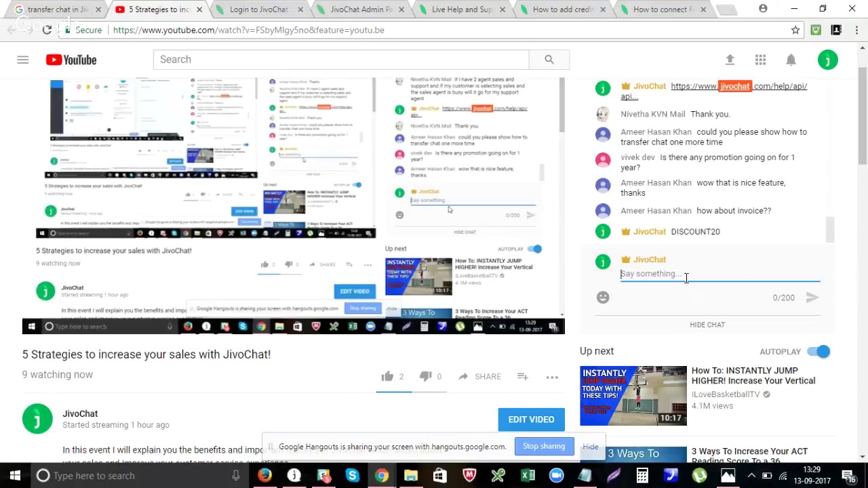Viewport: 868px width, 488px height.
Task: Show hidden system tray icons chevron
Action: pyautogui.click(x=751, y=475)
